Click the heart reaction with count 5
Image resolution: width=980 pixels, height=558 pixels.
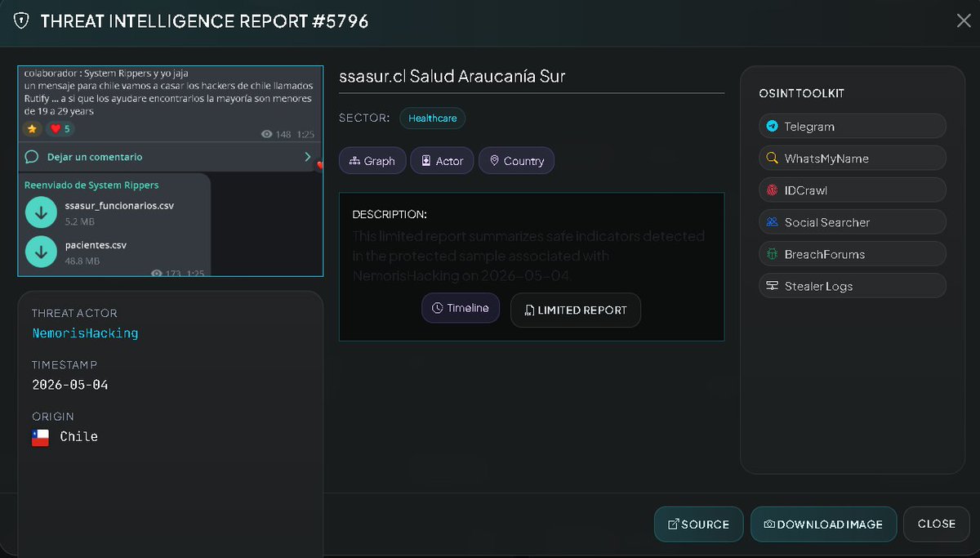click(60, 128)
